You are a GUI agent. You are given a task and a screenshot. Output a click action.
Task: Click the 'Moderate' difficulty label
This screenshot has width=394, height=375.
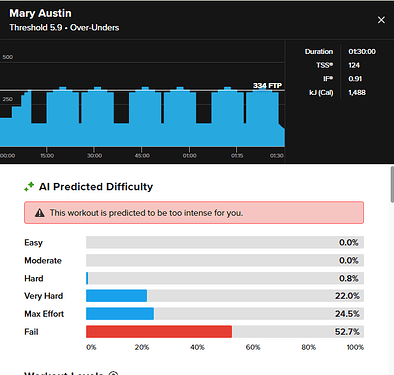click(43, 260)
